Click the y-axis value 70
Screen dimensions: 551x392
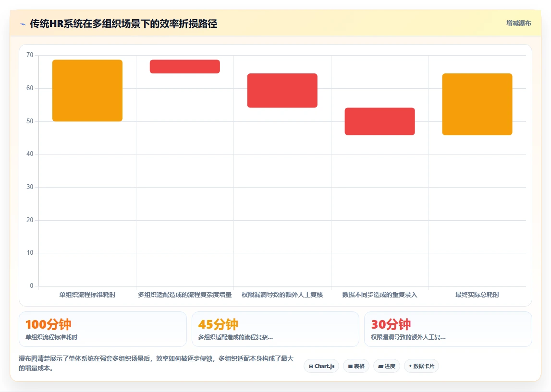[x=30, y=55]
